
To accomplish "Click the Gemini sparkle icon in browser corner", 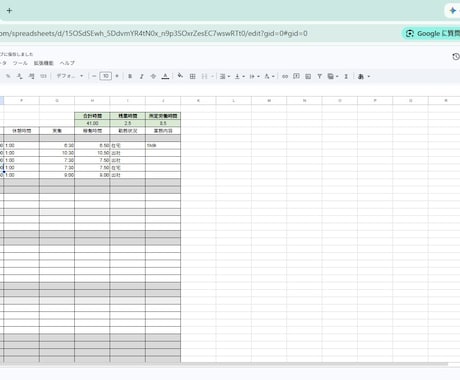I will coord(453,11).
